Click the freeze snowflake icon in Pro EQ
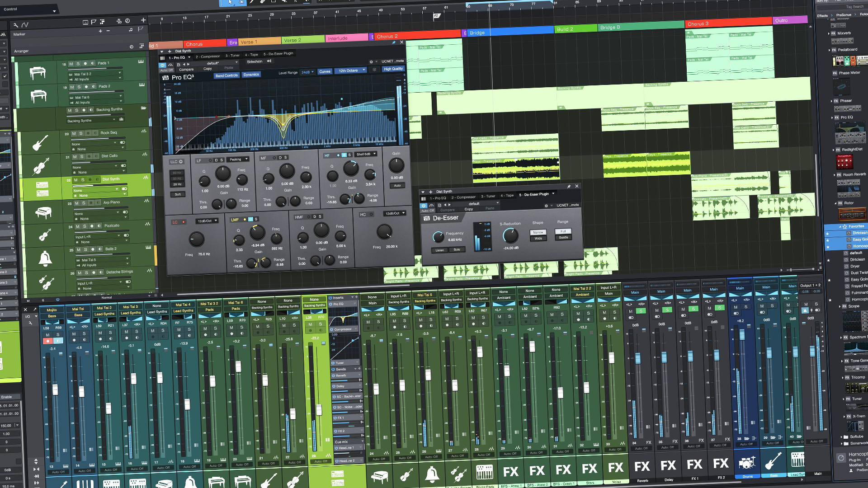 [x=374, y=70]
